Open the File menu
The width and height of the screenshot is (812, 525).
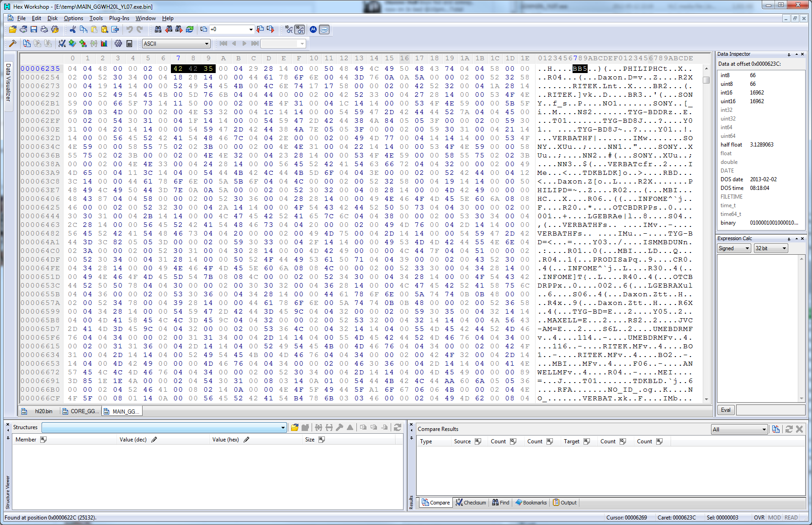(21, 18)
